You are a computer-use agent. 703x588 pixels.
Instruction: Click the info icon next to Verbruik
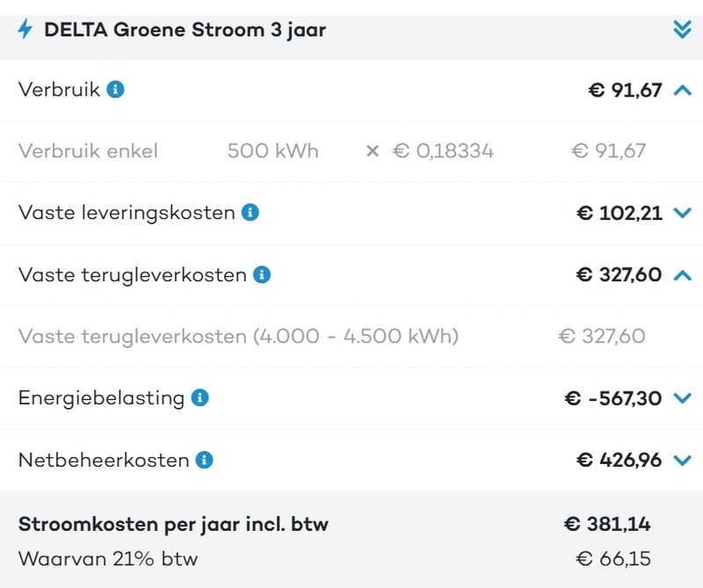click(115, 89)
